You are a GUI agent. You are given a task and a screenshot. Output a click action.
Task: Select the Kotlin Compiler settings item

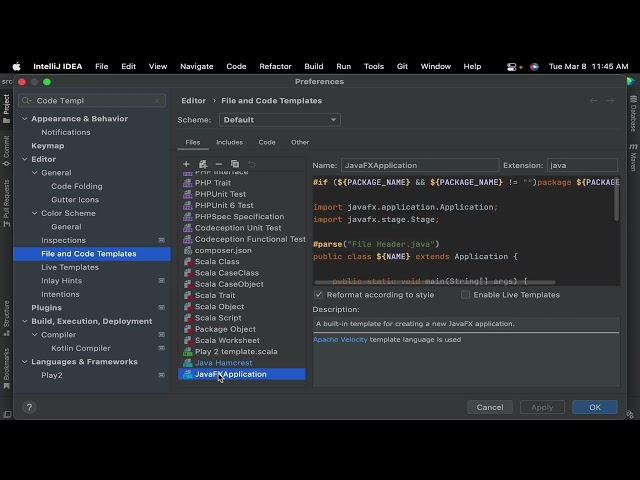click(x=81, y=348)
